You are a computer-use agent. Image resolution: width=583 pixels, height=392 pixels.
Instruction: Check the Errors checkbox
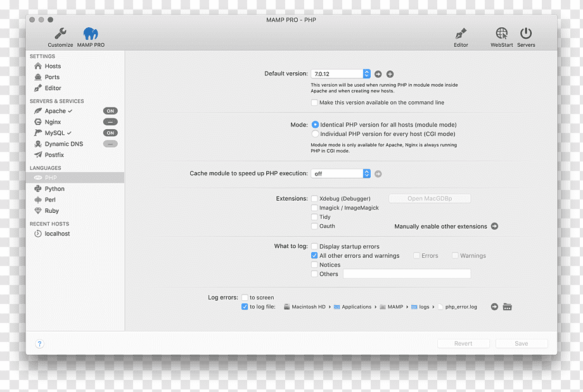[417, 256]
